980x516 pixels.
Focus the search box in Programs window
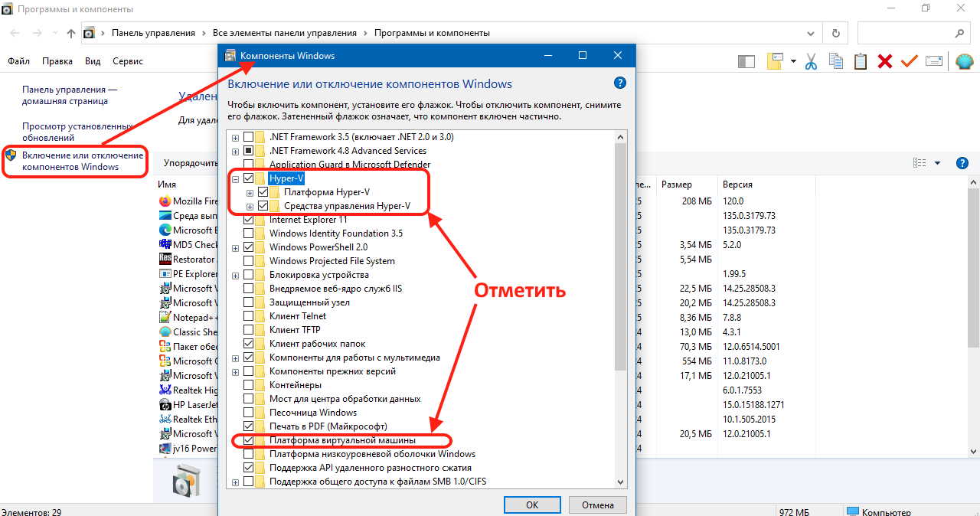(x=914, y=33)
